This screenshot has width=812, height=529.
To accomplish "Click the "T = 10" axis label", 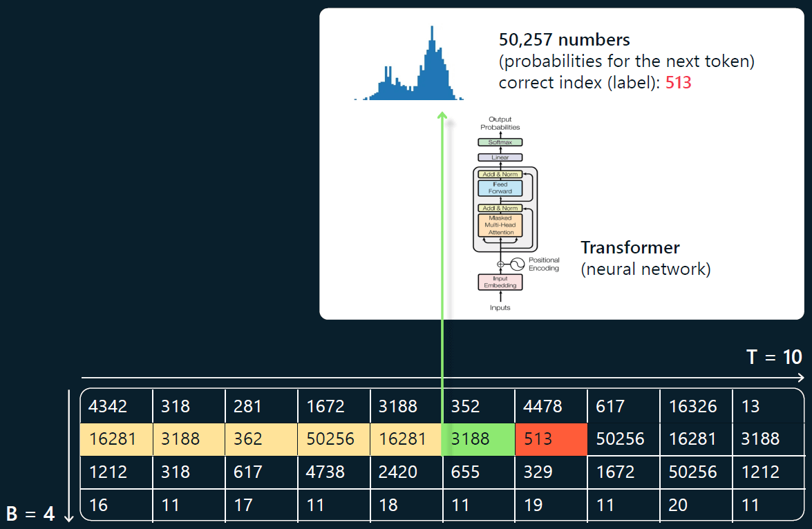I will coord(774,357).
